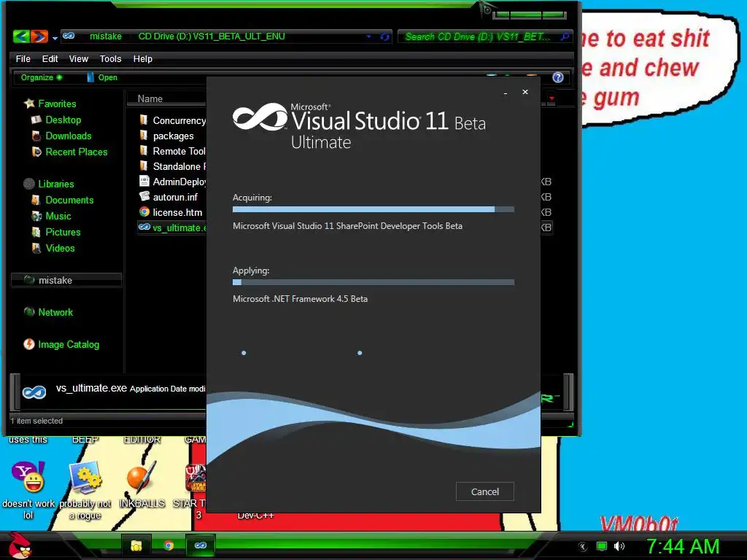This screenshot has width=747, height=560.
Task: Click the INKBALLS desktop icon
Action: tap(142, 477)
